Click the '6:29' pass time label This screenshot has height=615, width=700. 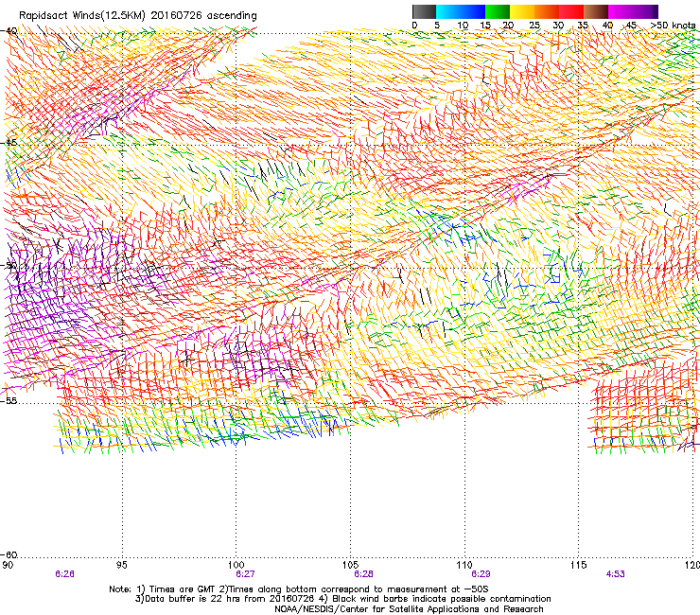coord(481,574)
